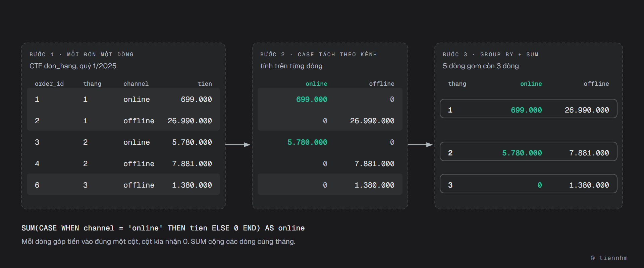Select green 699.000 in the Bước 2 table
The height and width of the screenshot is (268, 644).
pyautogui.click(x=312, y=99)
